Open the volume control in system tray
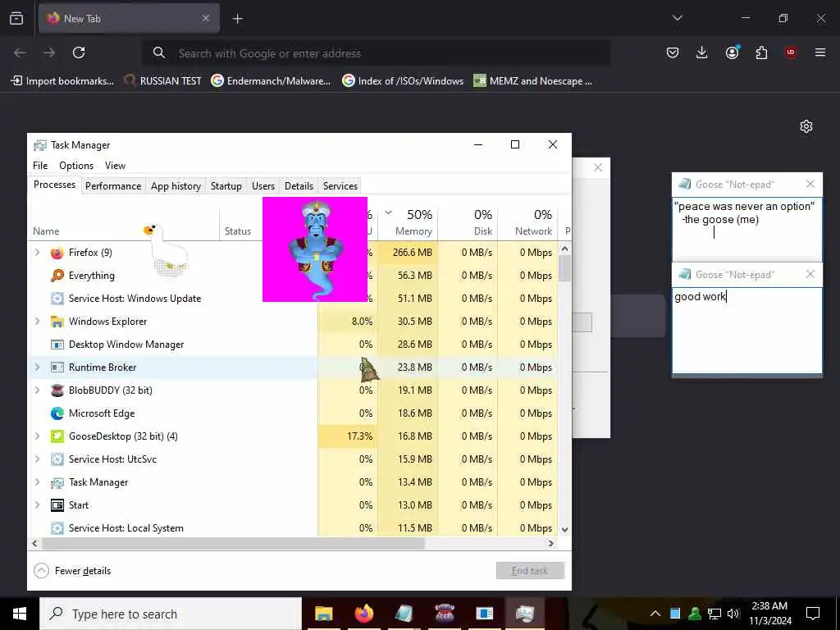Image resolution: width=840 pixels, height=630 pixels. pos(733,614)
